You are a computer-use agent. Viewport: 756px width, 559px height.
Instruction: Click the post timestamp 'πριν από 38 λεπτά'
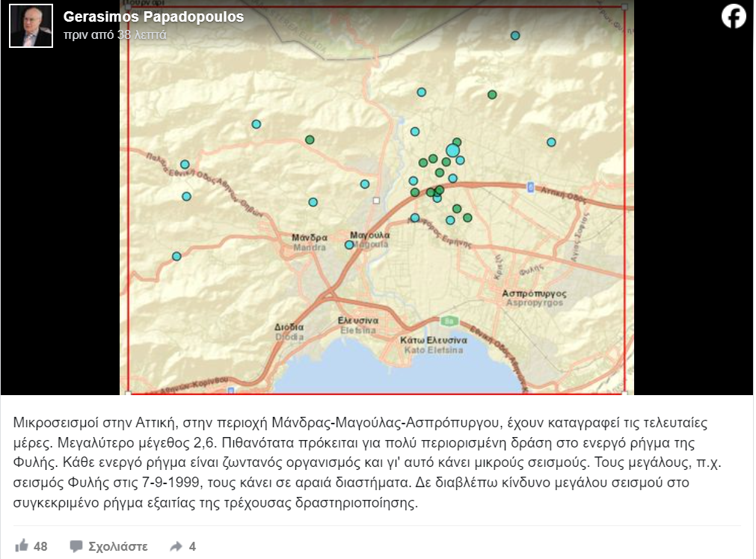click(x=114, y=34)
